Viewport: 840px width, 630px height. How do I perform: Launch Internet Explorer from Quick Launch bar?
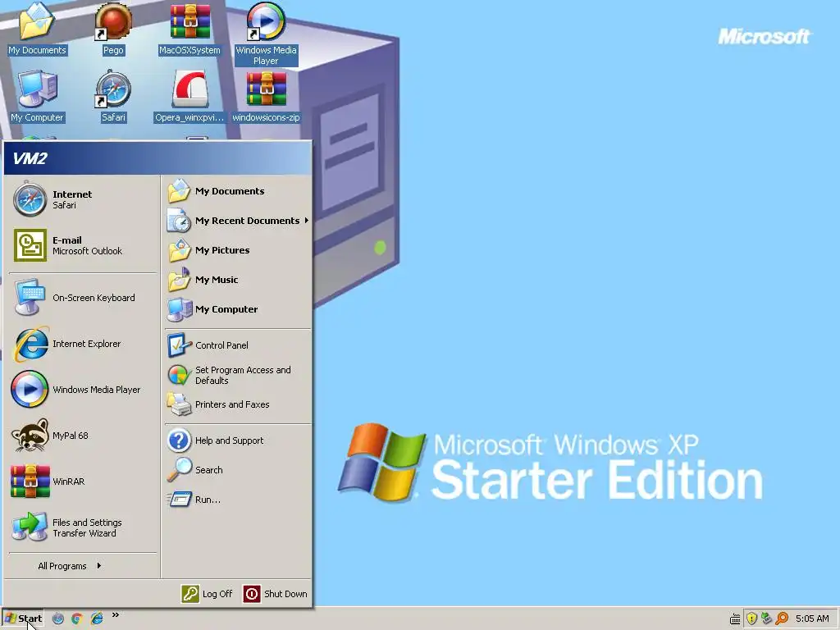[x=97, y=619]
